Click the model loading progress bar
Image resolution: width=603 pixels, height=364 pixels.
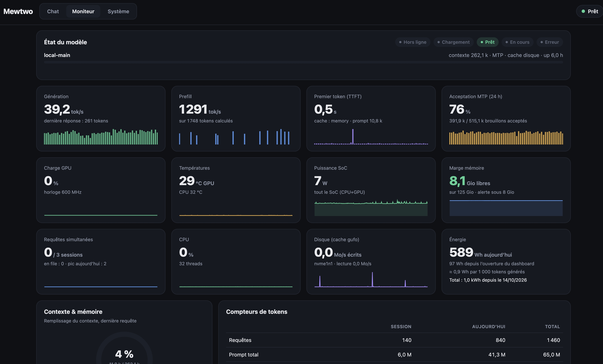point(304,62)
